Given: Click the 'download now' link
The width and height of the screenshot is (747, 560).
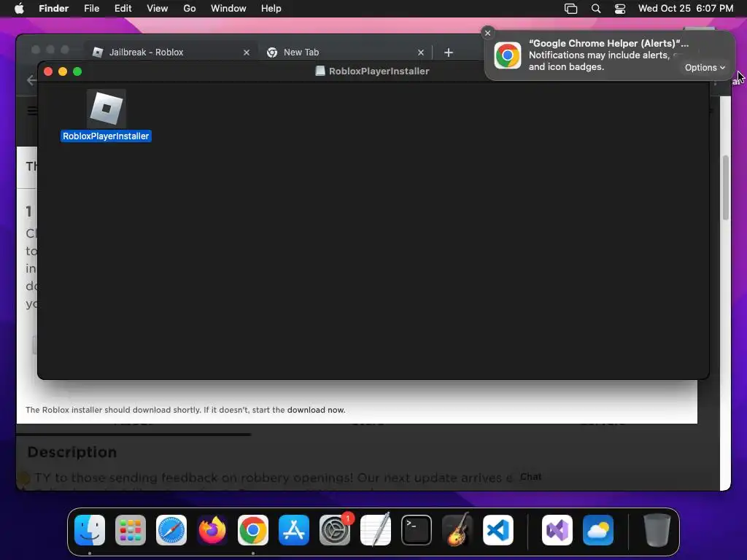Looking at the screenshot, I should click(x=316, y=410).
